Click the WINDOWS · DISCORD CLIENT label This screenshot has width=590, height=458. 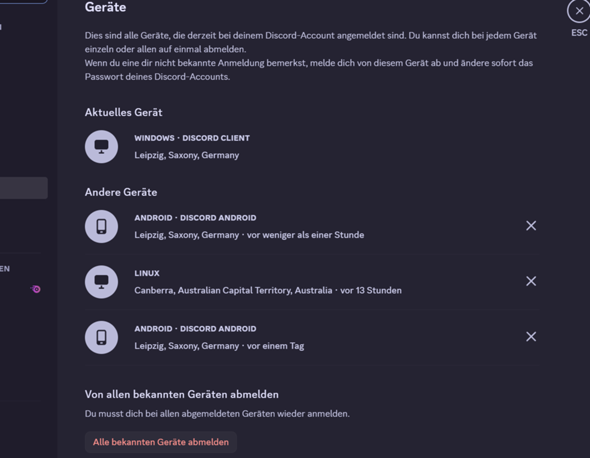point(192,138)
